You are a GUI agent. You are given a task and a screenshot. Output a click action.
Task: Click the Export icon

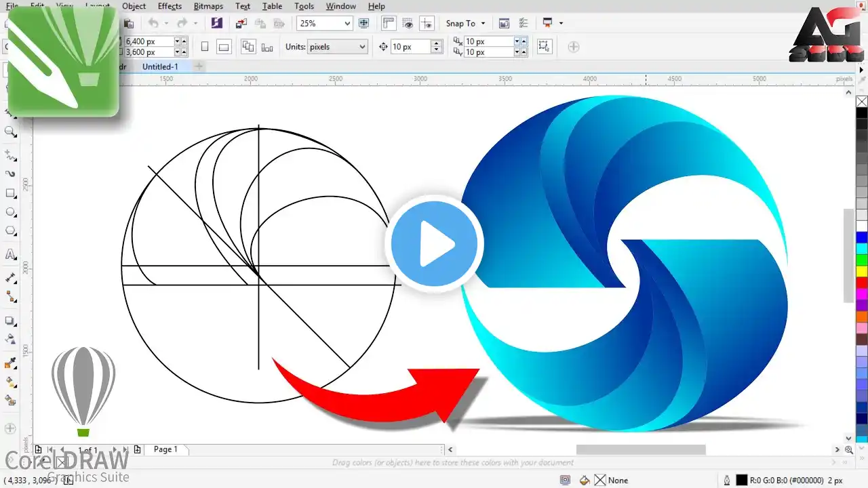pos(260,24)
